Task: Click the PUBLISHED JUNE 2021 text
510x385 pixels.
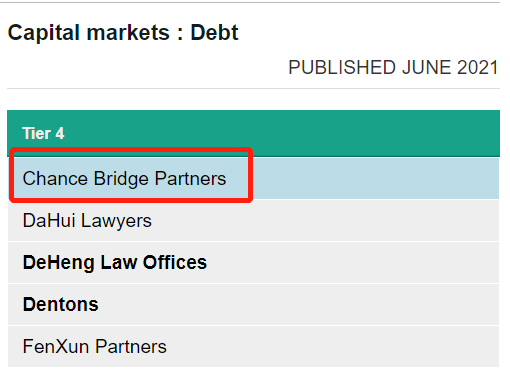Action: click(393, 68)
